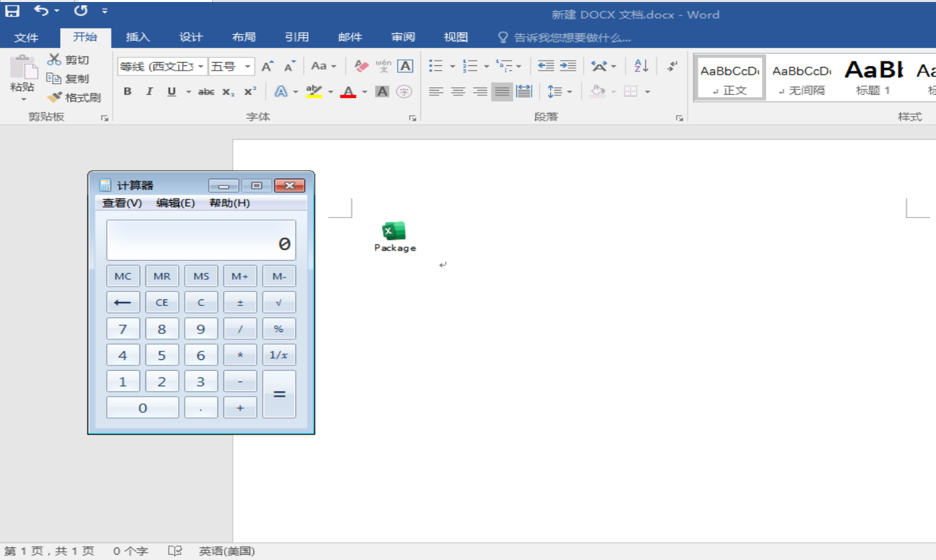Increase the font size (grow font)
Image resolution: width=936 pixels, height=560 pixels.
(x=268, y=66)
